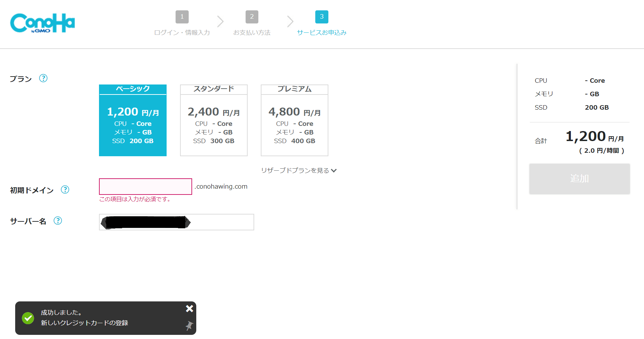The height and width of the screenshot is (339, 644).
Task: Open help icon next to 初期ドメイン
Action: click(65, 190)
